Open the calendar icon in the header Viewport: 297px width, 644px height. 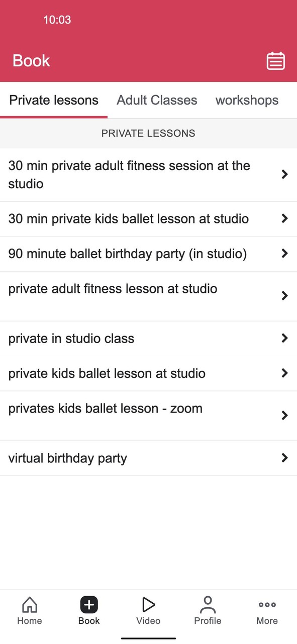pyautogui.click(x=275, y=60)
